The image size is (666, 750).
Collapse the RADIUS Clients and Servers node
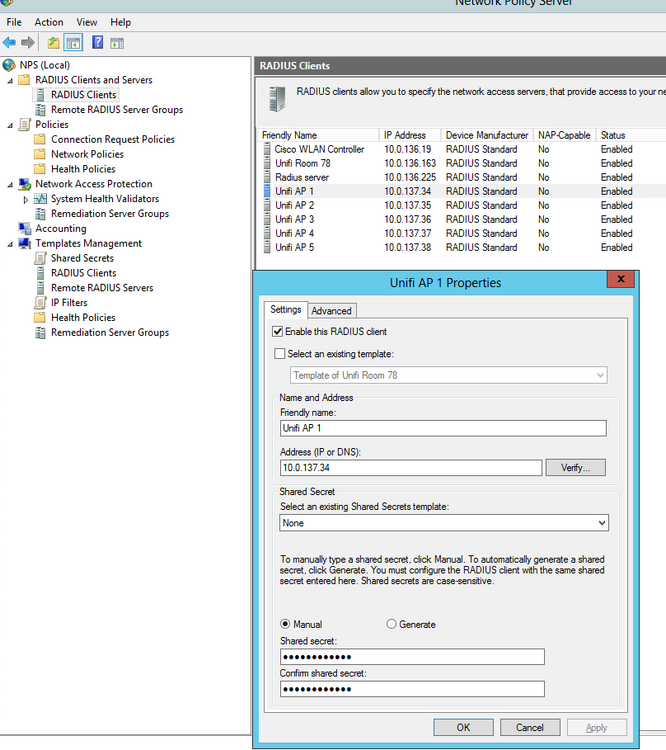click(10, 81)
